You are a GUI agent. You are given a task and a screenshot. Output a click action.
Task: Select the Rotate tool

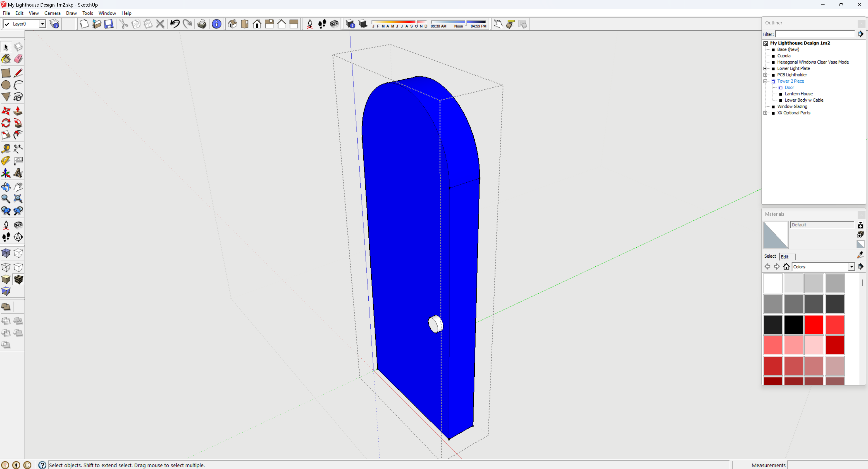pos(6,123)
